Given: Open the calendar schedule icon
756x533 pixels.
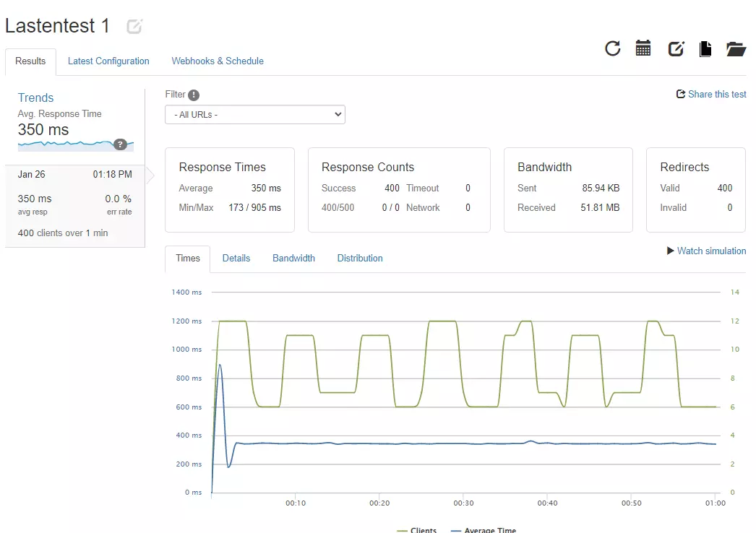Looking at the screenshot, I should pos(643,48).
